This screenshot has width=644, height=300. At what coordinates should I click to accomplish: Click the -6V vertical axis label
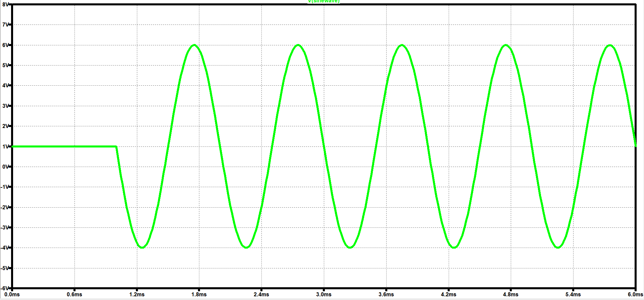(x=5, y=288)
